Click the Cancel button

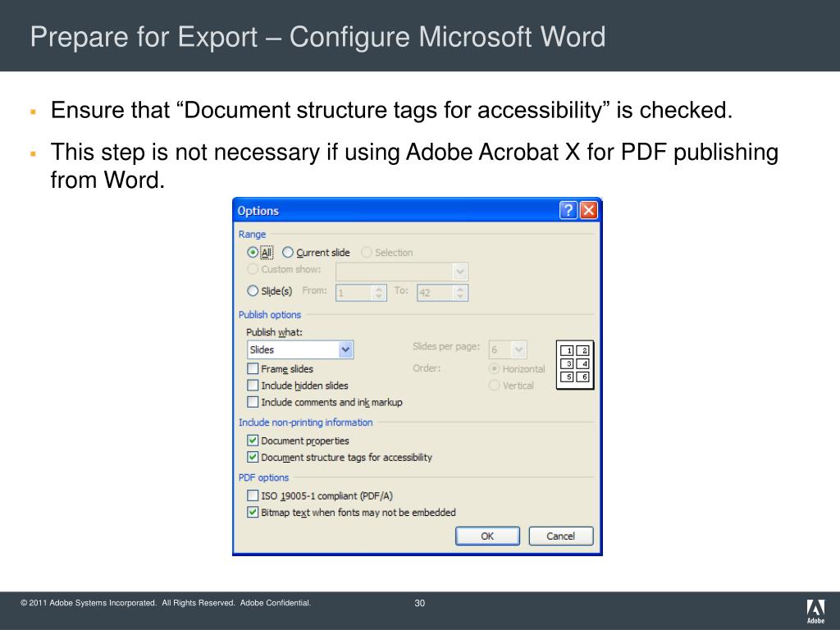click(561, 536)
